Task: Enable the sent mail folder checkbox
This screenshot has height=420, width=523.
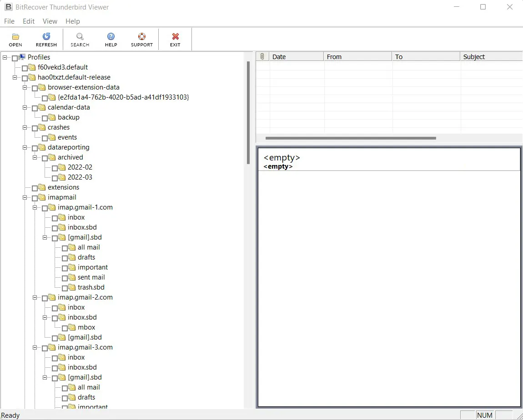Action: 65,278
